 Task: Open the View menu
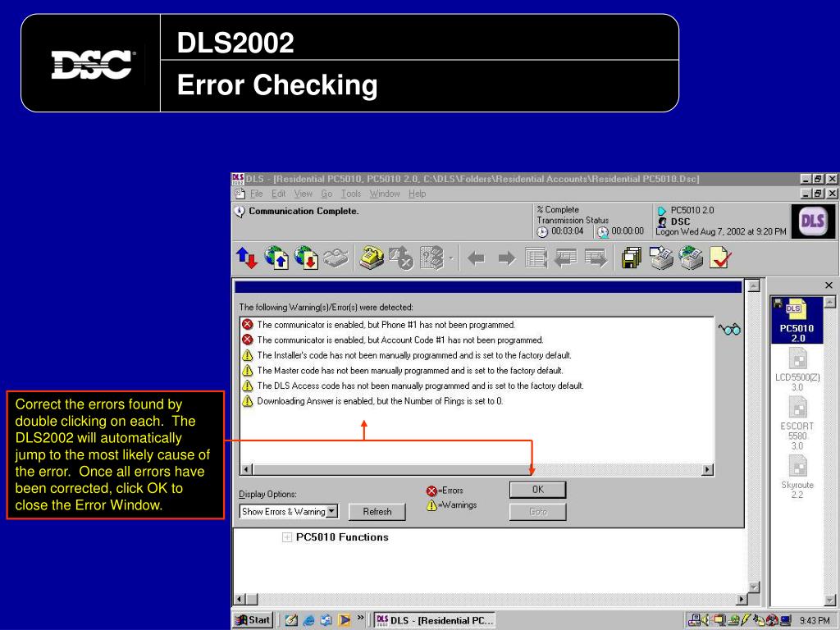(303, 194)
